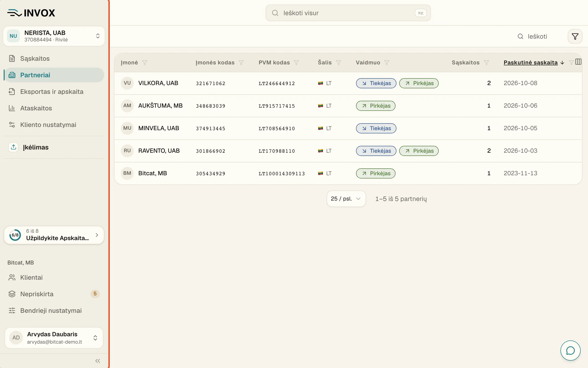Click the INVOX logo
The height and width of the screenshot is (368, 588).
(x=31, y=13)
